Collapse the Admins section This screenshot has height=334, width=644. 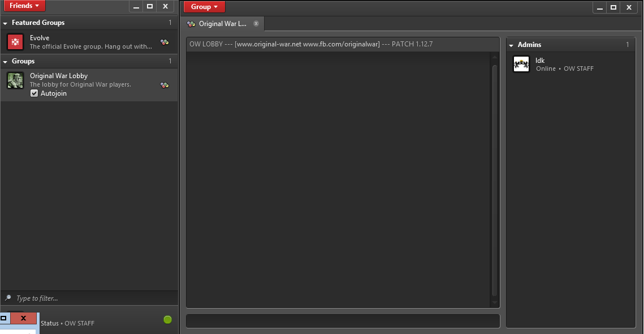[511, 45]
